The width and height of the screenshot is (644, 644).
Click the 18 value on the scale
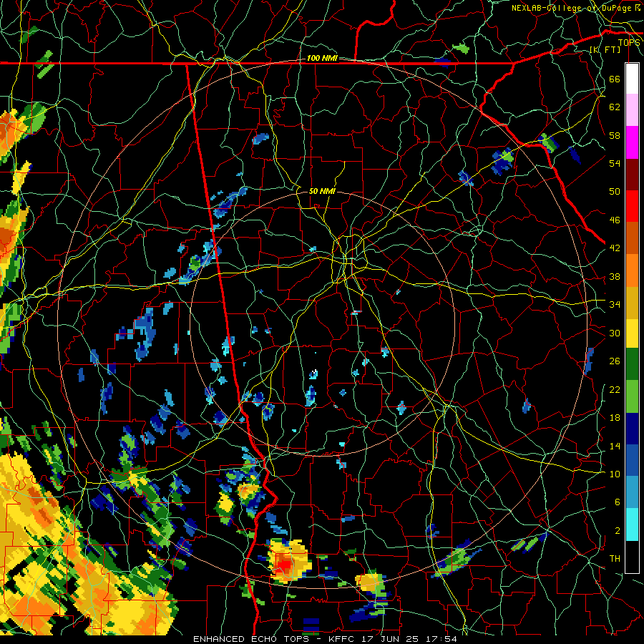(615, 418)
